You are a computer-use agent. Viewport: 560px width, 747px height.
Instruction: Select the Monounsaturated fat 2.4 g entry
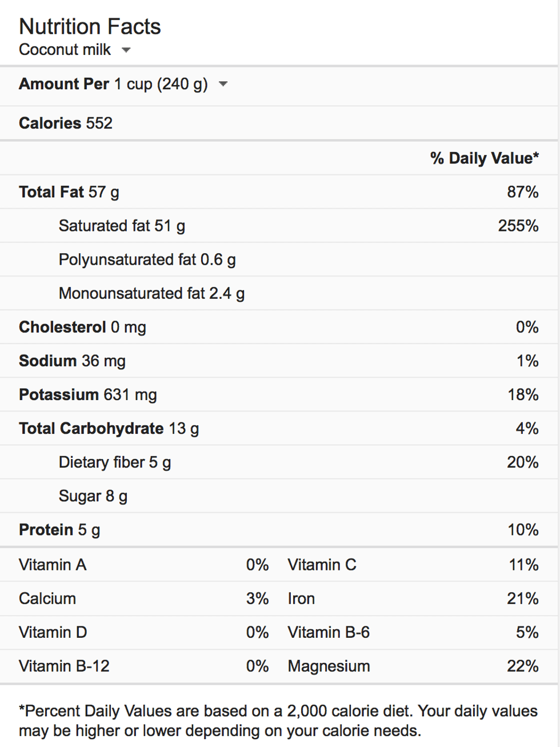pyautogui.click(x=151, y=294)
